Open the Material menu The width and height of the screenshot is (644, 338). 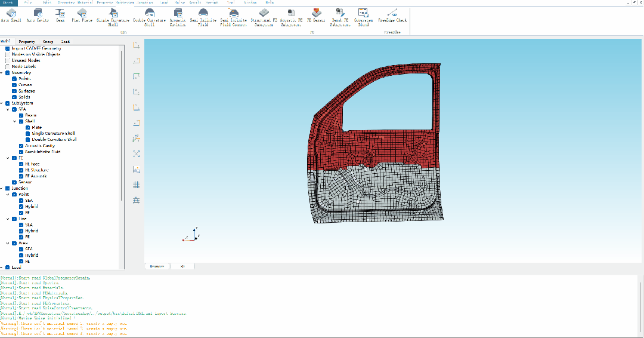click(x=85, y=2)
